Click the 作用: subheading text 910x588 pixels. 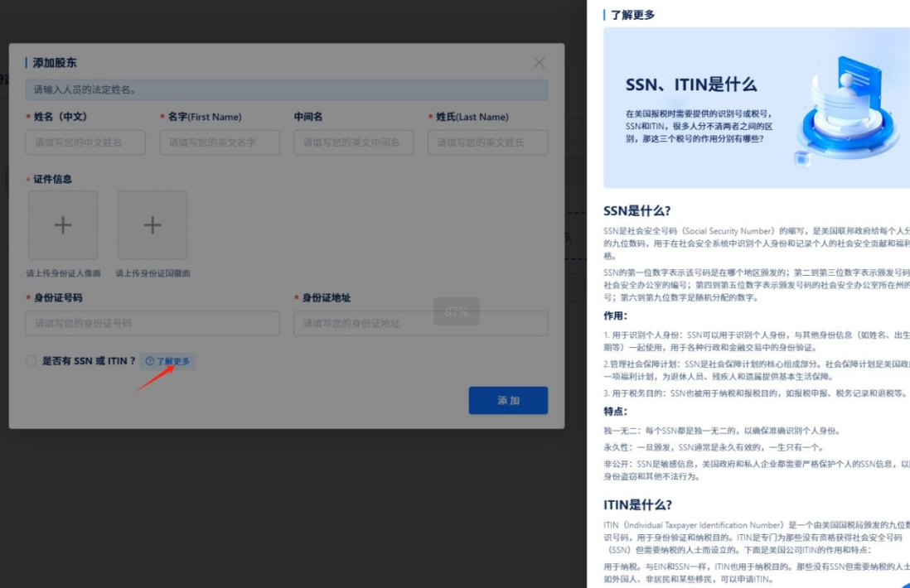[616, 316]
